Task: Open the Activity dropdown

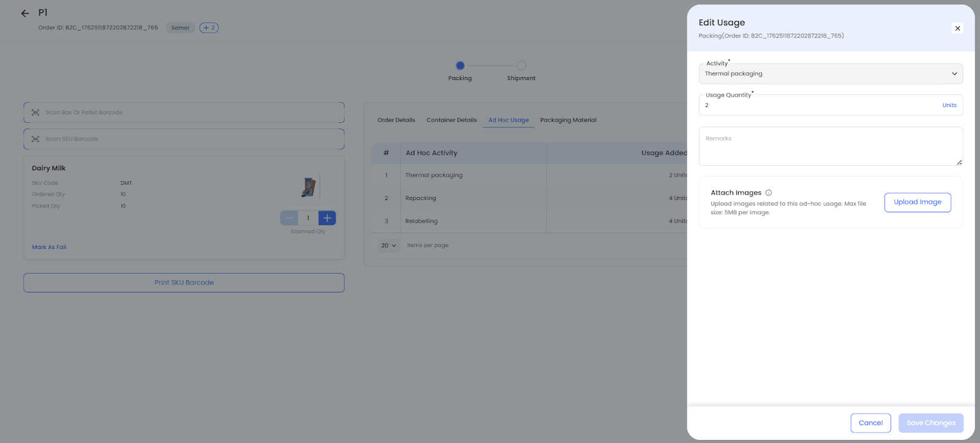Action: click(831, 74)
